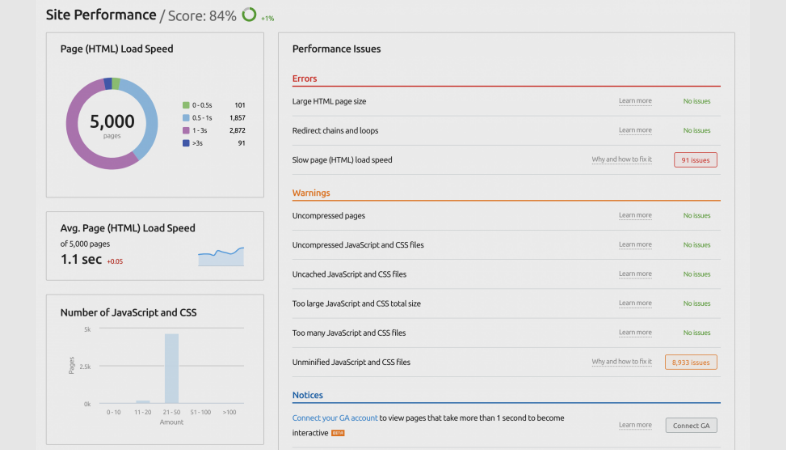Open 'Learn more' for Uncached JavaScript and CSS

tap(635, 274)
